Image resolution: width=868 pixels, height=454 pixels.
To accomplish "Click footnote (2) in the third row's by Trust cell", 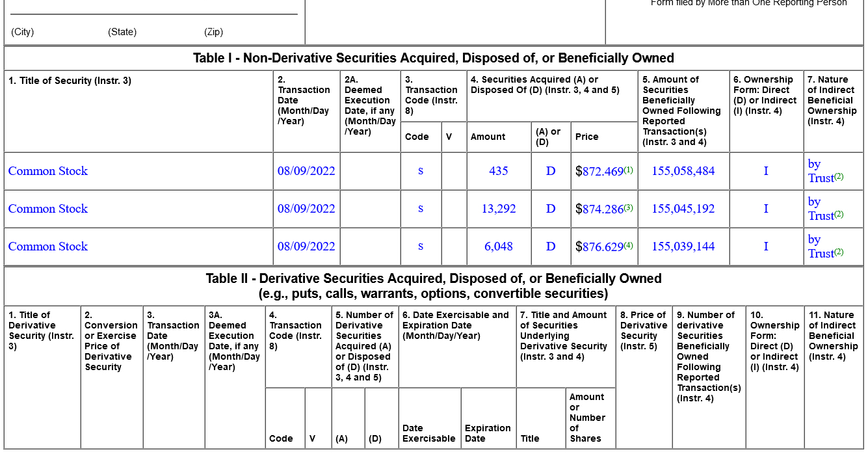I will click(839, 252).
